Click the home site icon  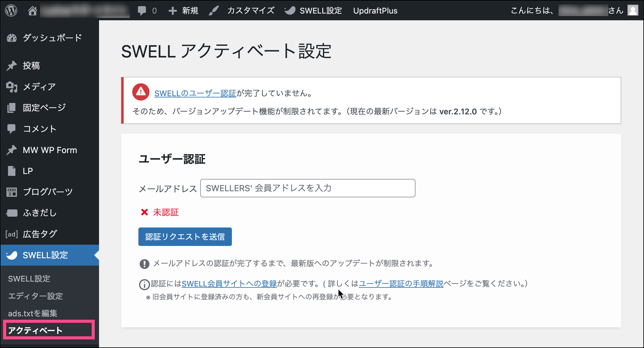click(32, 11)
